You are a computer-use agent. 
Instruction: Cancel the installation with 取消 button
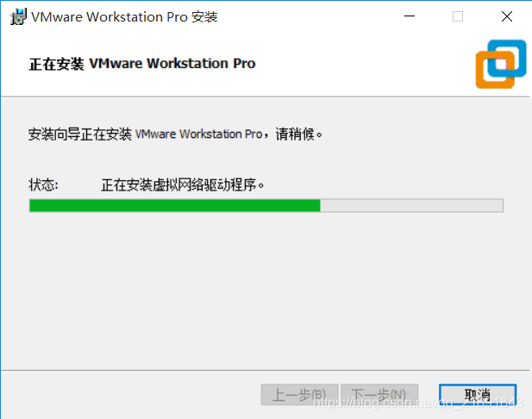pyautogui.click(x=478, y=395)
